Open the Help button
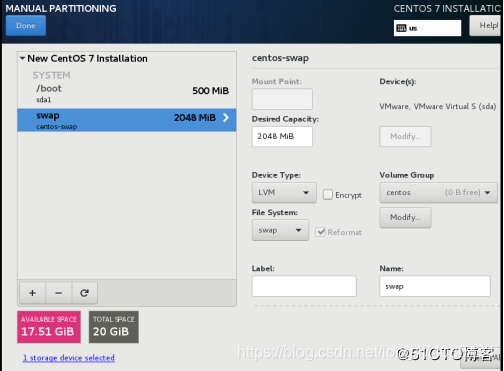Viewport: 504px width, 371px height. tap(486, 26)
